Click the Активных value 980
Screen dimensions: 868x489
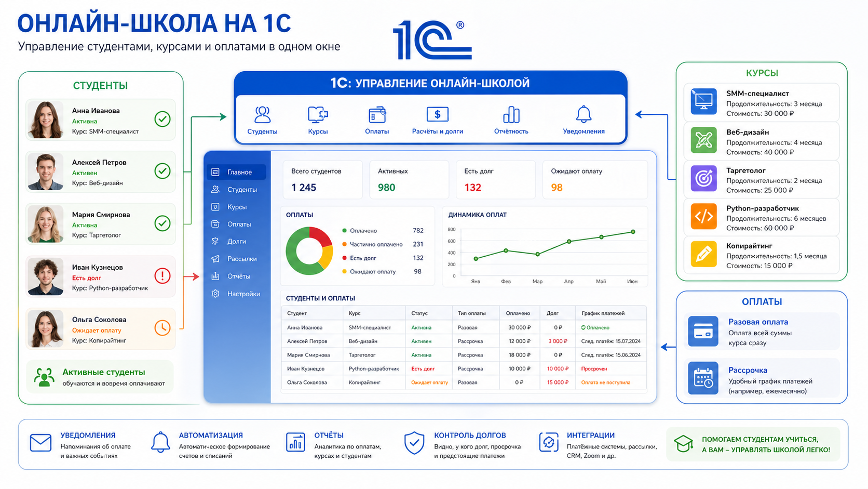click(387, 188)
